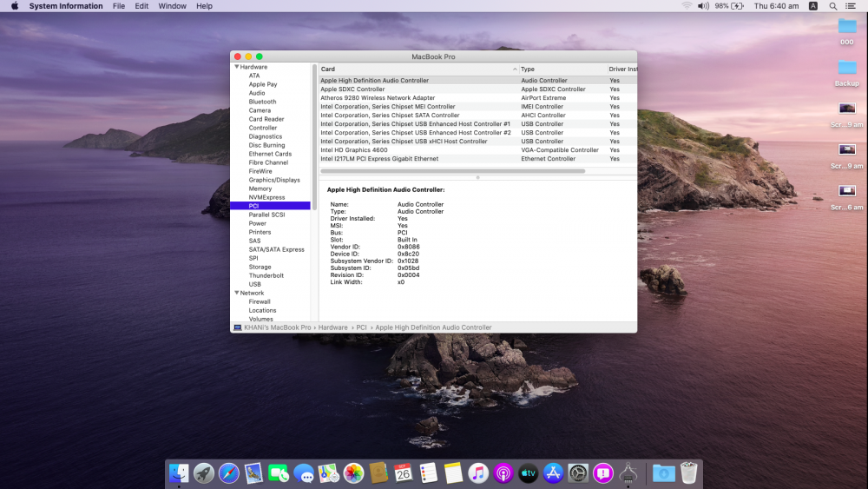Open Spotlight search magnifier in menu bar
Image resolution: width=868 pixels, height=489 pixels.
[832, 6]
